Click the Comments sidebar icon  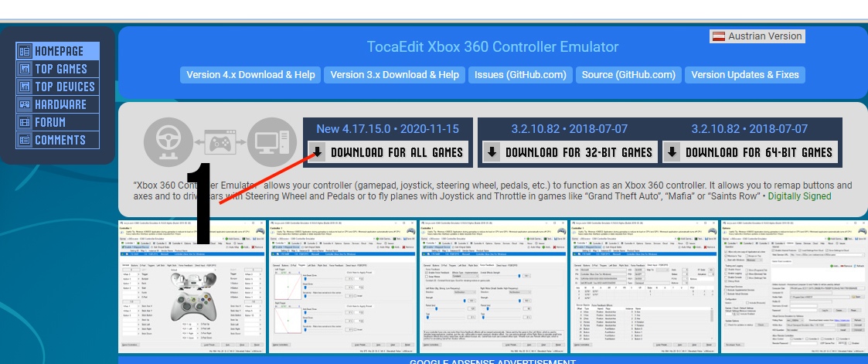click(25, 140)
